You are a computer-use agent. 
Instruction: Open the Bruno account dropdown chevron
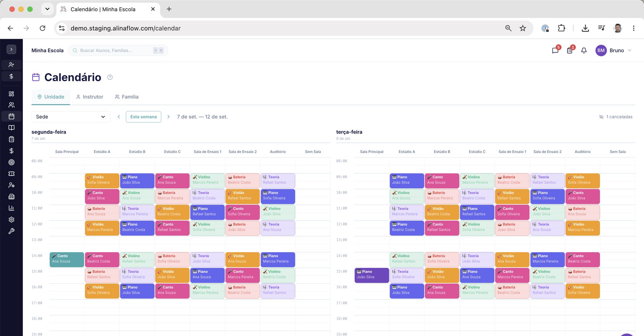point(630,51)
